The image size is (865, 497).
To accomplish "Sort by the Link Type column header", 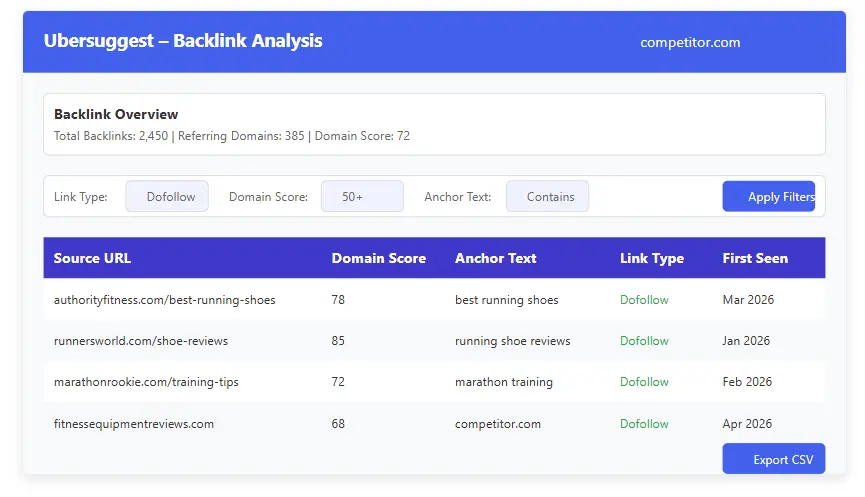I will coord(652,258).
